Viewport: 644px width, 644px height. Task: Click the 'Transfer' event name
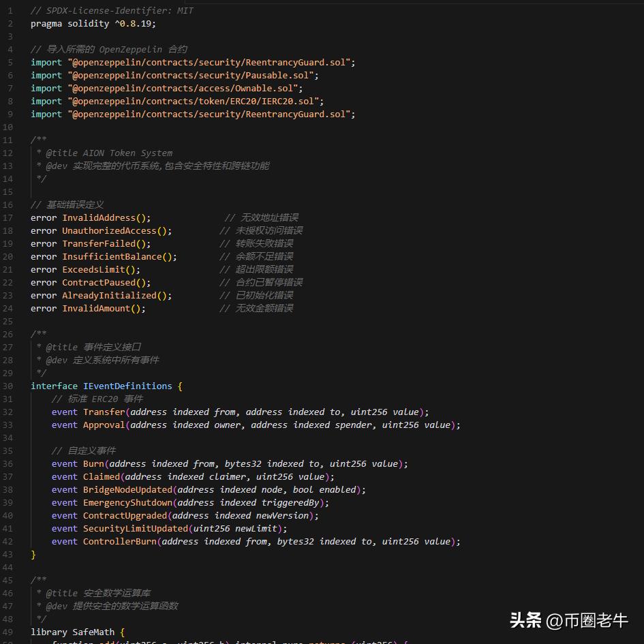pos(104,412)
